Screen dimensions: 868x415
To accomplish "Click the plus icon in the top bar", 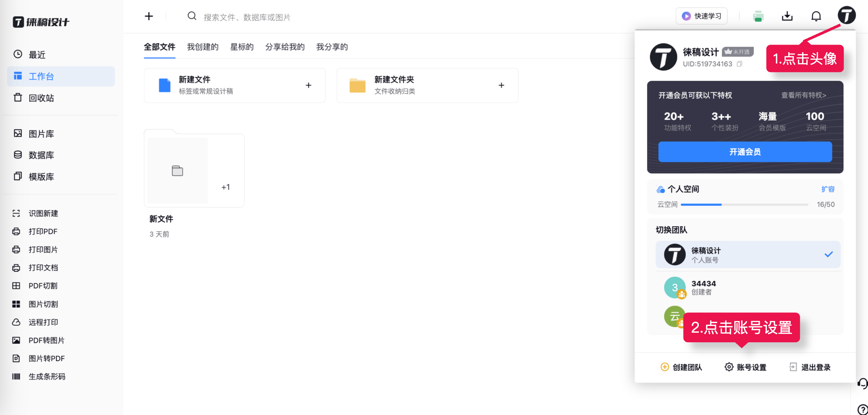I will pyautogui.click(x=149, y=16).
